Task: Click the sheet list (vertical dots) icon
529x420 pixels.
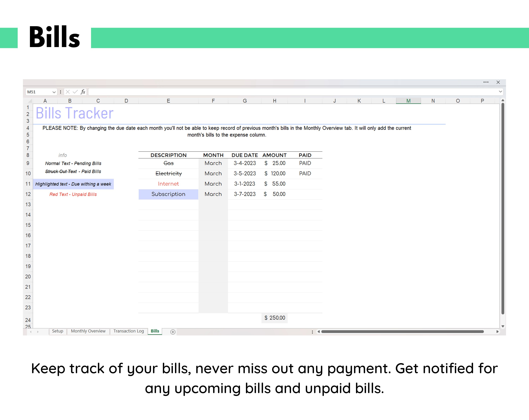Action: [312, 332]
